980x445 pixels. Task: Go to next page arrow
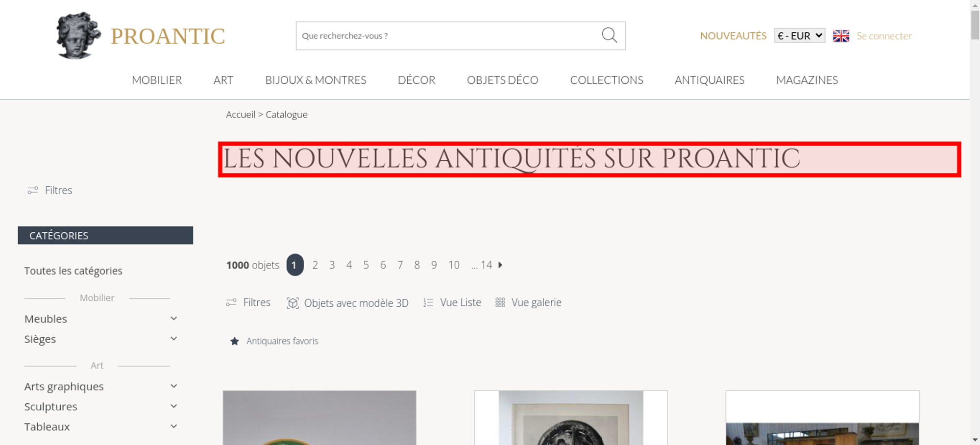tap(500, 265)
